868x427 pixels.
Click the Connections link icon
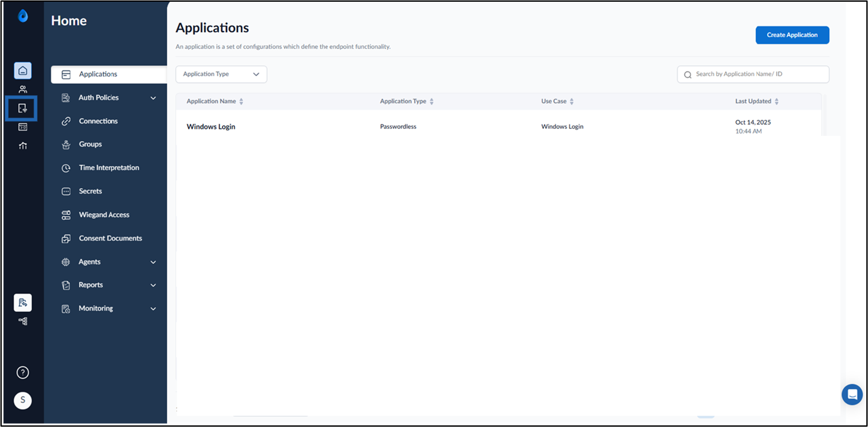click(66, 121)
